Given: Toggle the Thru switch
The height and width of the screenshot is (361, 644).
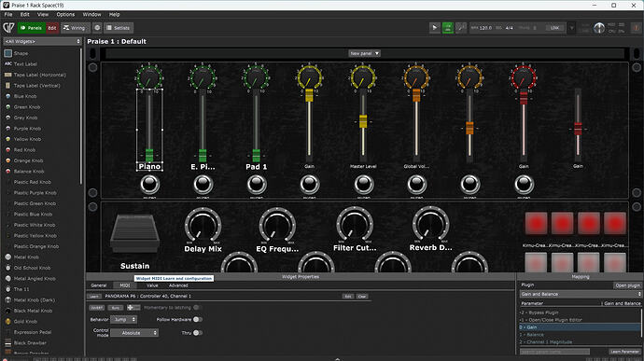Looking at the screenshot, I should tap(198, 333).
